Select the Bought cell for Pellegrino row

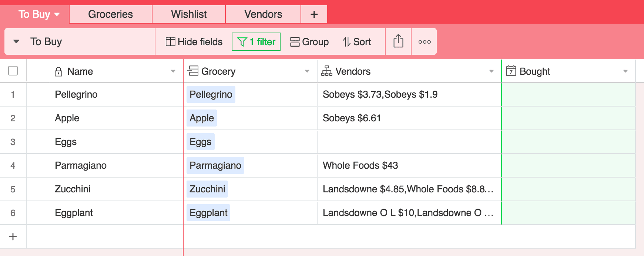pyautogui.click(x=568, y=94)
